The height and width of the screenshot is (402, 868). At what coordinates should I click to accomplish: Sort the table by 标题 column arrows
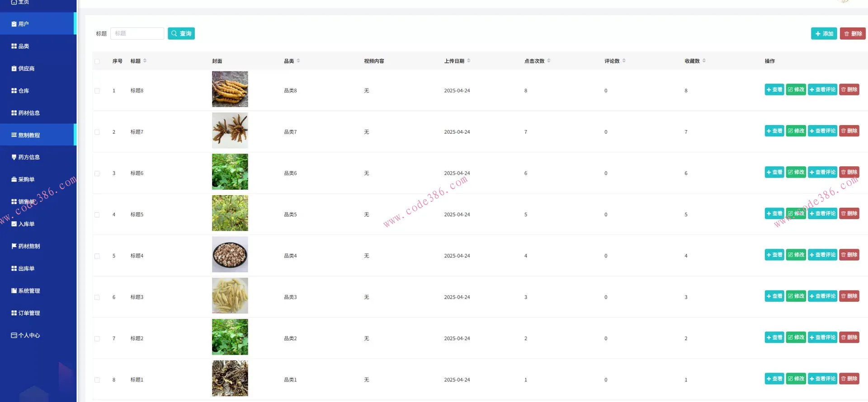coord(145,61)
